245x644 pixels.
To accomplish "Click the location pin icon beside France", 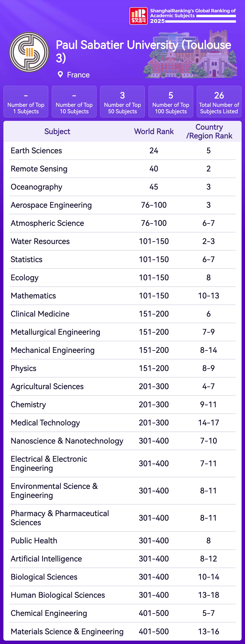I will [60, 74].
